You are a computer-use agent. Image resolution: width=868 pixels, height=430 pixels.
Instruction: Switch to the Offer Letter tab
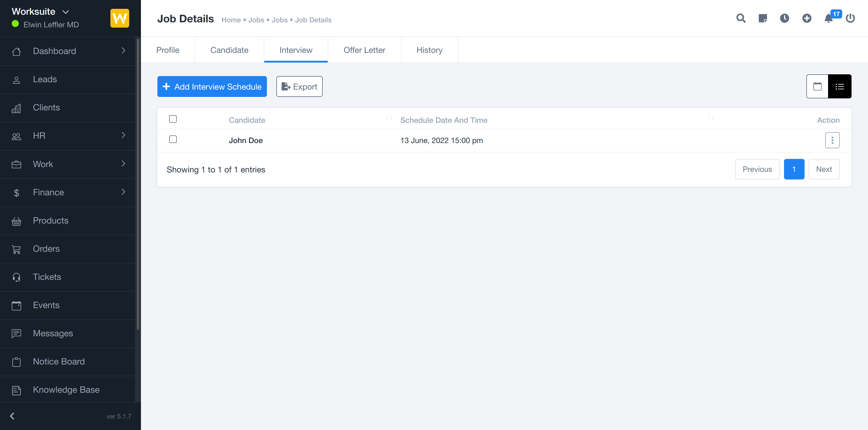tap(364, 50)
